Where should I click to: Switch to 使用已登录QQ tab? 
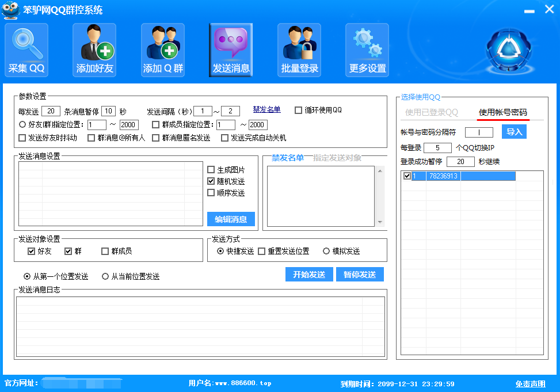pos(432,113)
